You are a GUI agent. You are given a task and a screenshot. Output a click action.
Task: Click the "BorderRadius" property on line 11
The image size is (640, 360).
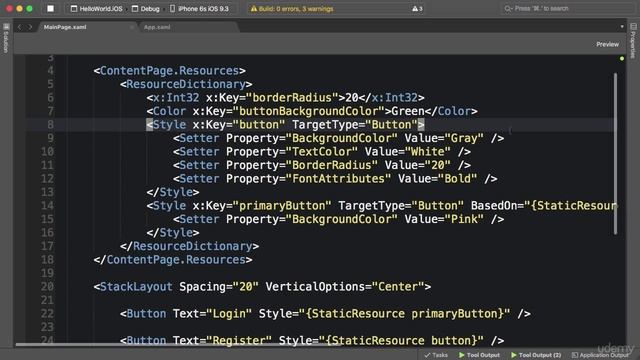pos(332,165)
